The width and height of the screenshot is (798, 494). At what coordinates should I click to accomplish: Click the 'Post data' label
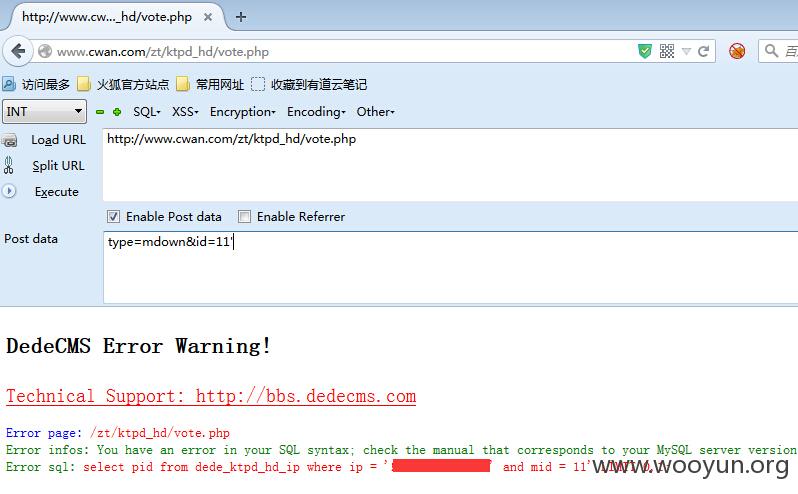coord(31,239)
